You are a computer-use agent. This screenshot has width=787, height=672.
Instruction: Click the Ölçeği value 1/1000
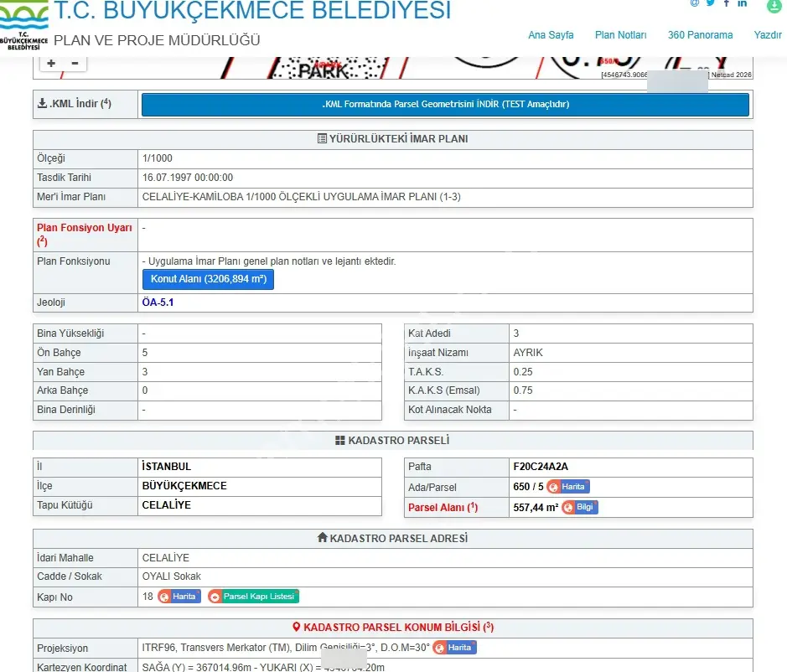coord(157,158)
